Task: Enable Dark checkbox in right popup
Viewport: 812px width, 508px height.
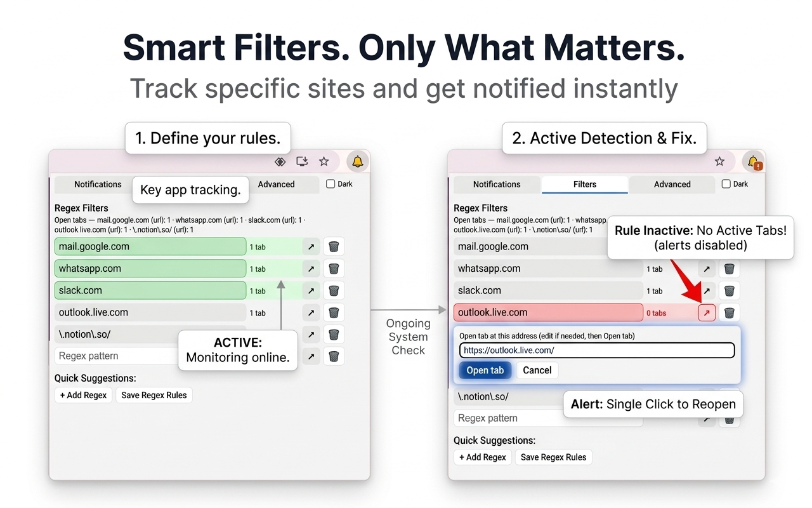Action: click(x=726, y=184)
